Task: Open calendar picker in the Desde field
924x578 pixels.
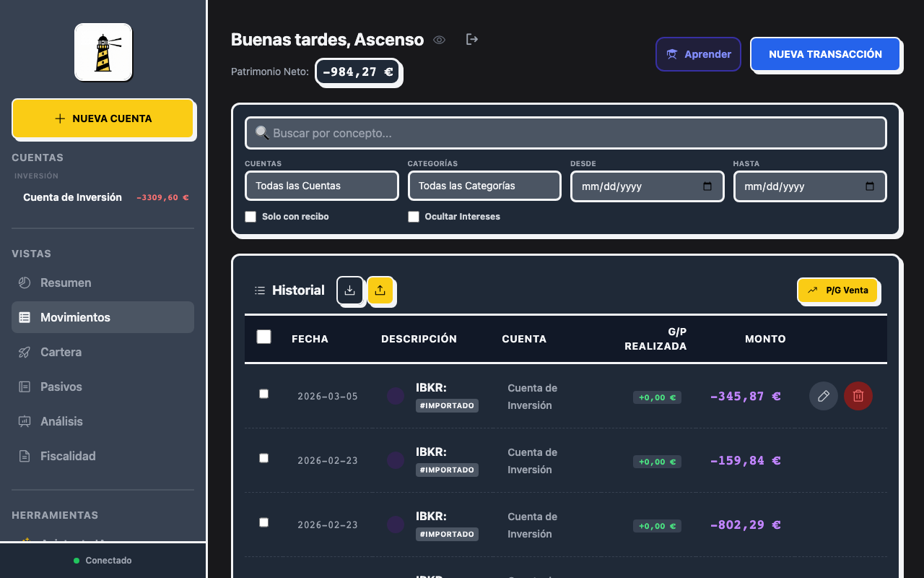Action: (707, 186)
